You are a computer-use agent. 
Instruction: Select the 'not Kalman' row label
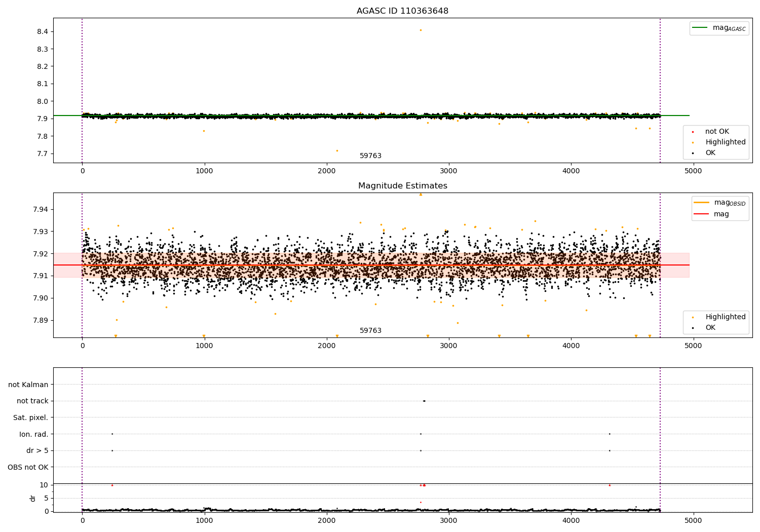(x=28, y=385)
